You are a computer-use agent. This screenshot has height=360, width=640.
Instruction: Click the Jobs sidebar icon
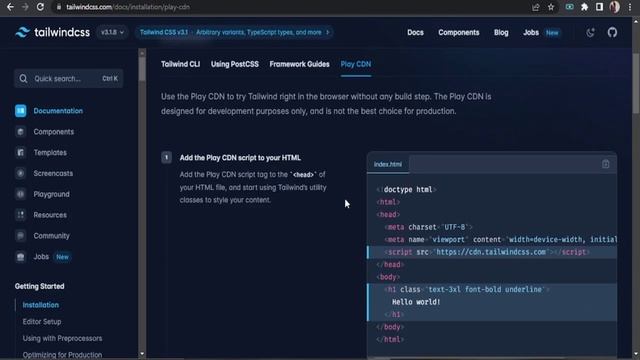tap(20, 256)
